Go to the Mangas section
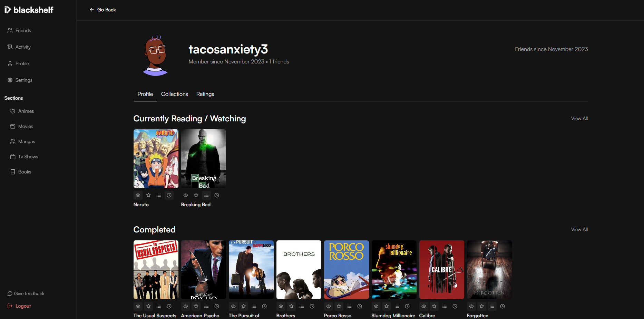The height and width of the screenshot is (319, 644). click(23, 141)
